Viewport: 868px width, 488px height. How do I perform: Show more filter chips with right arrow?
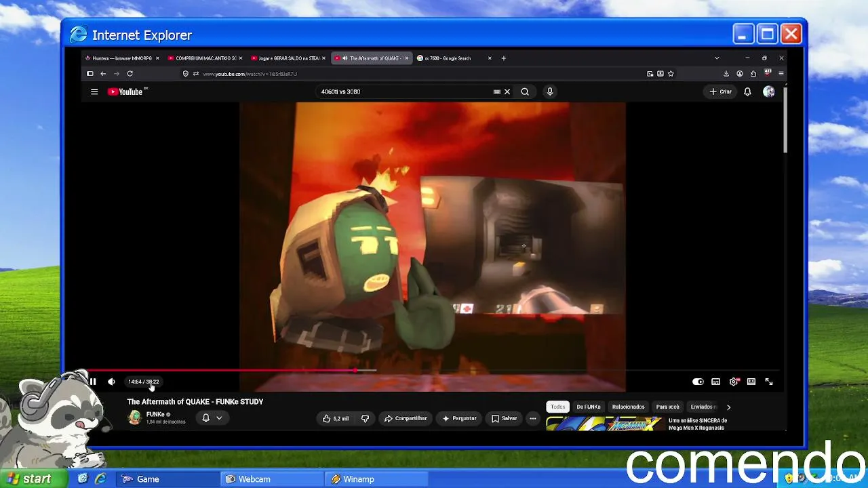coord(728,407)
